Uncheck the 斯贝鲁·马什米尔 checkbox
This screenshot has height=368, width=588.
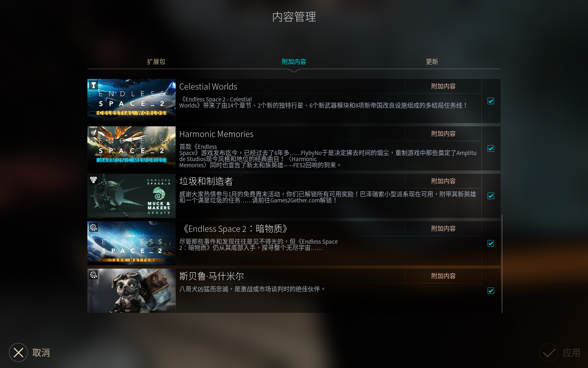[491, 291]
